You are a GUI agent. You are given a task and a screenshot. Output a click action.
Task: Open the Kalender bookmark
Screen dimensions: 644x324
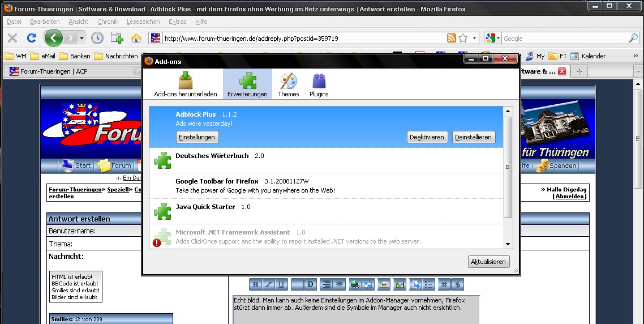588,56
